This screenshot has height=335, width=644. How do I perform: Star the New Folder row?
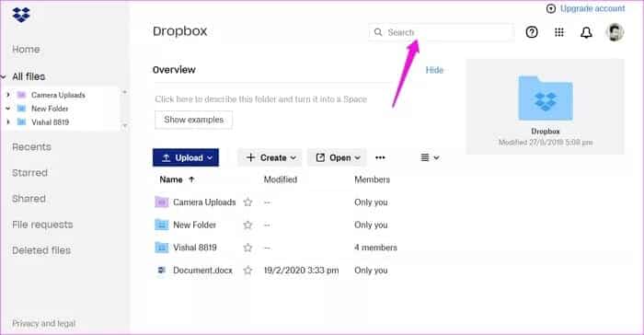247,225
